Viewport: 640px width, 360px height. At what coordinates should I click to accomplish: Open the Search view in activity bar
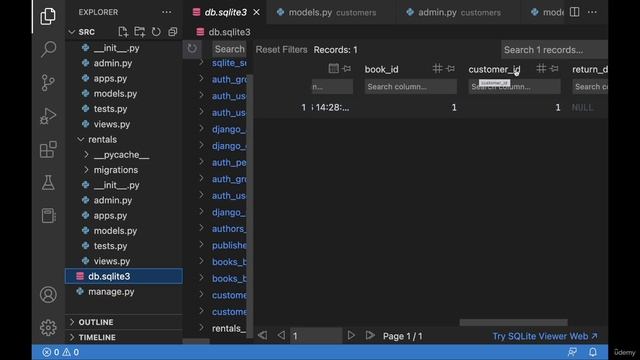(x=48, y=49)
